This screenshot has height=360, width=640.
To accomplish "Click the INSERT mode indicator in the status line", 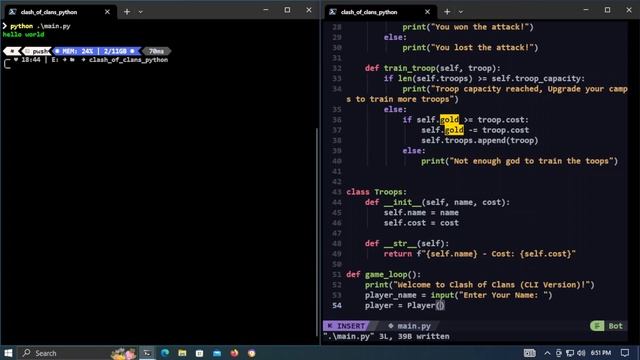I will (346, 326).
